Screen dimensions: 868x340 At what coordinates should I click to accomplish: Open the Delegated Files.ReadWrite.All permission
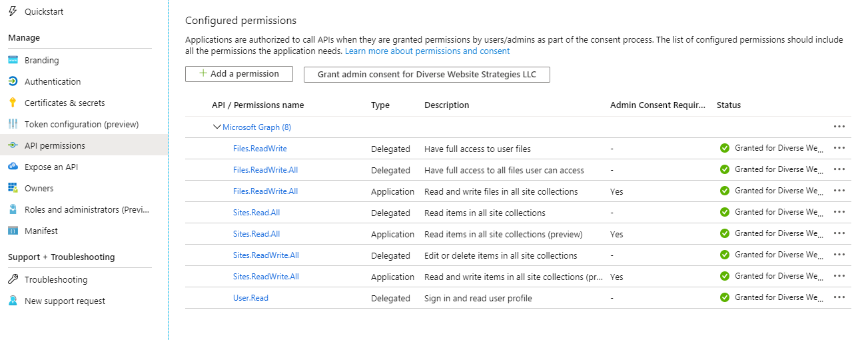(265, 170)
